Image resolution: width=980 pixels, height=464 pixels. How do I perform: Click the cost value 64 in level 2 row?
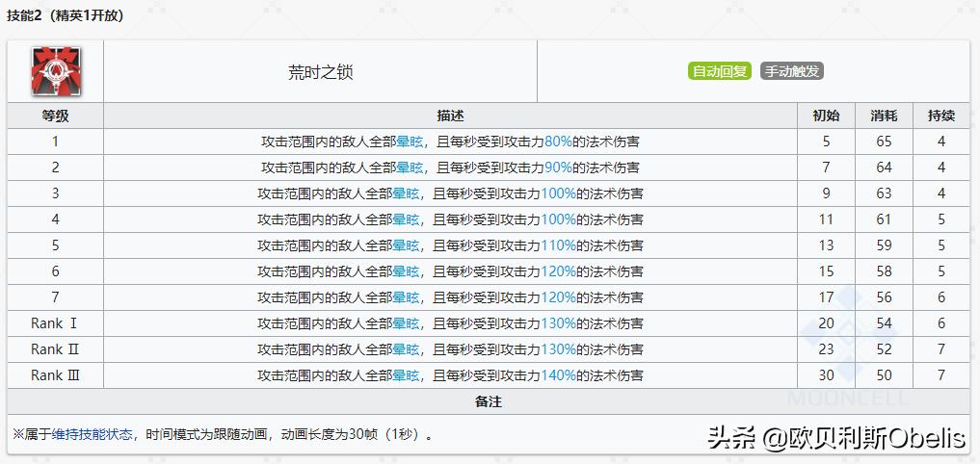click(x=884, y=168)
